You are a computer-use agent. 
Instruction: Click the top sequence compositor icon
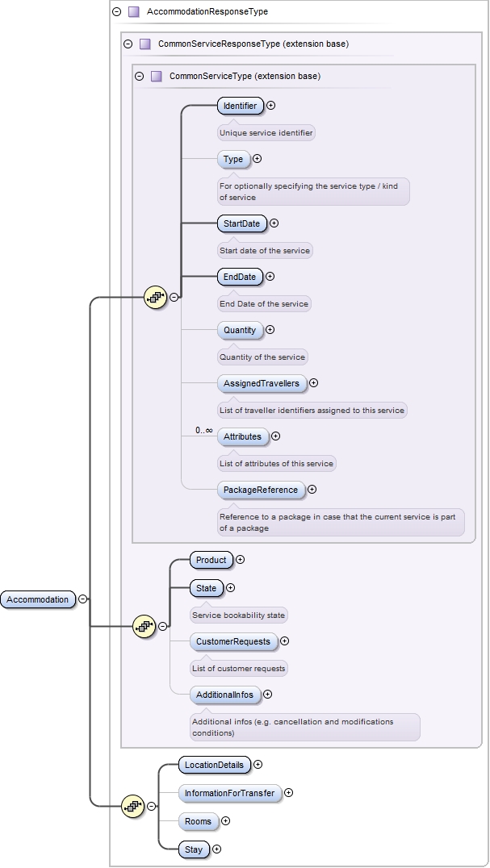click(x=155, y=297)
